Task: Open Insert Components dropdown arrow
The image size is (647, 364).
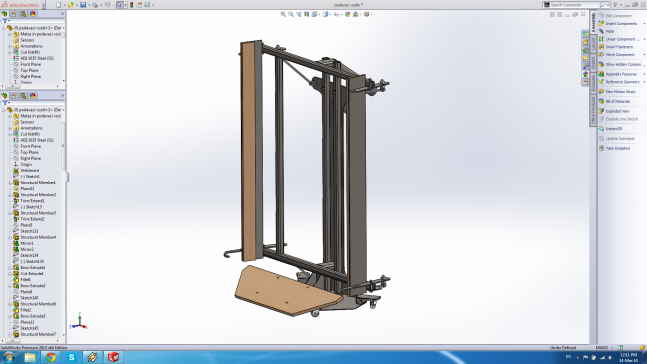Action: click(644, 24)
